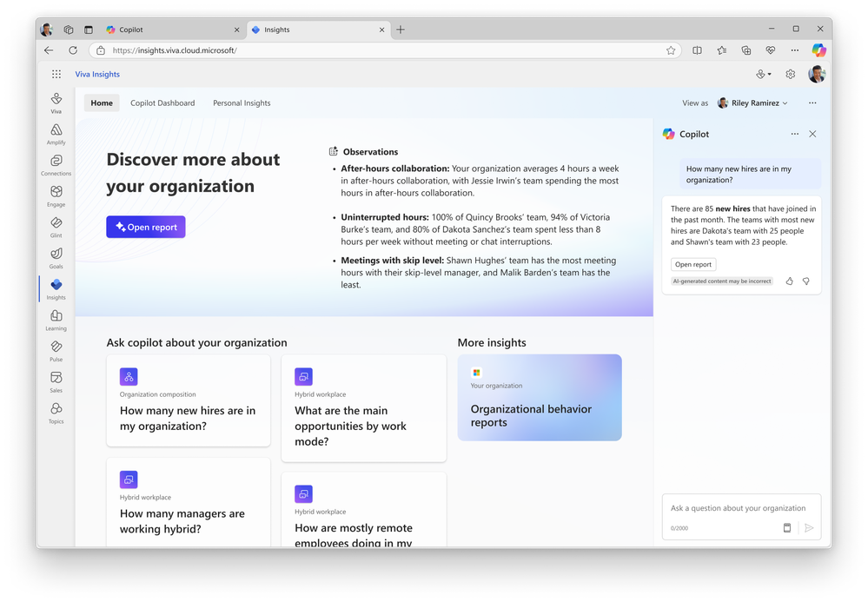Open Goals from the sidebar
This screenshot has width=868, height=602.
pyautogui.click(x=56, y=258)
